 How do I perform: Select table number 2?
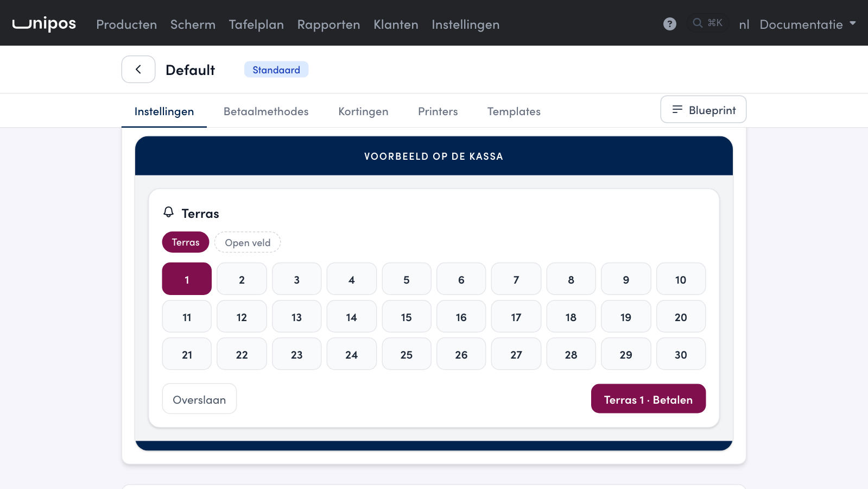point(242,279)
